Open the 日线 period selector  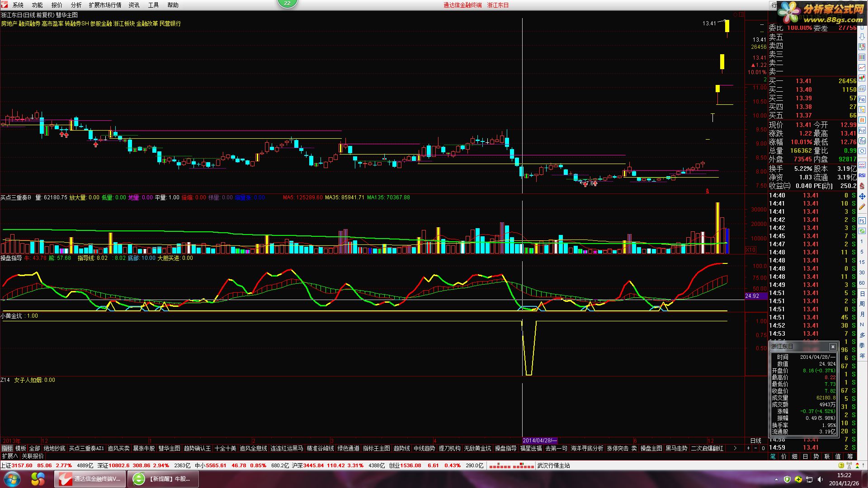coord(755,441)
